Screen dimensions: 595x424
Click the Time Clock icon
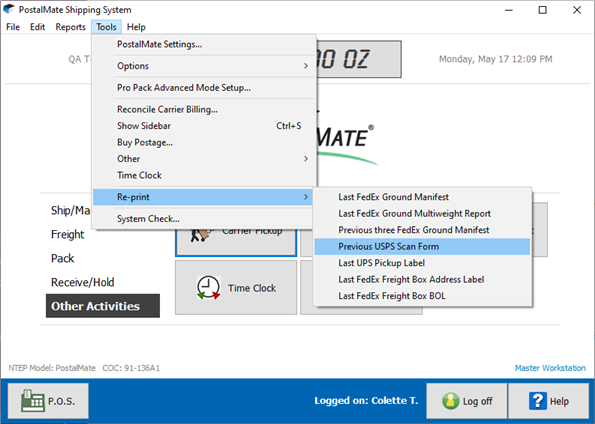pos(208,288)
